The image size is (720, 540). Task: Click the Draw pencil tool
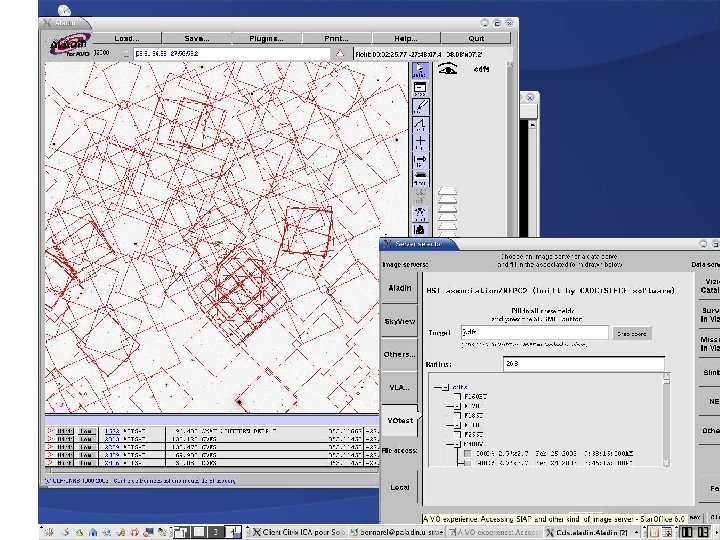pos(421,106)
